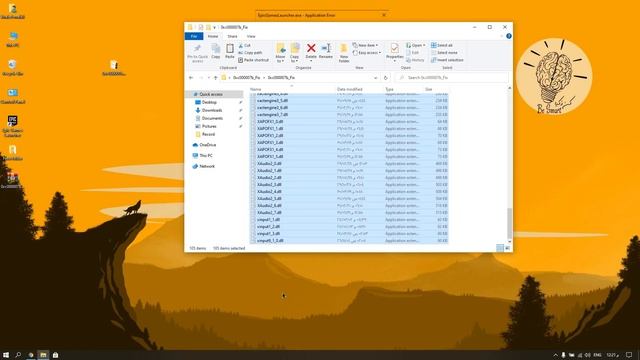Click the Properties checkmark icon
Viewport: 640px width, 360px height.
(x=394, y=48)
